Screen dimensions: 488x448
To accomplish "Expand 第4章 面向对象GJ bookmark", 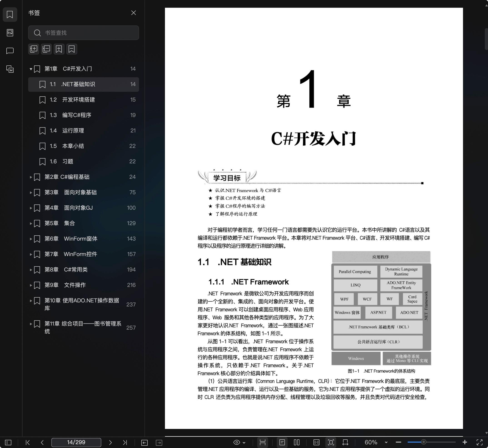I will tap(31, 208).
